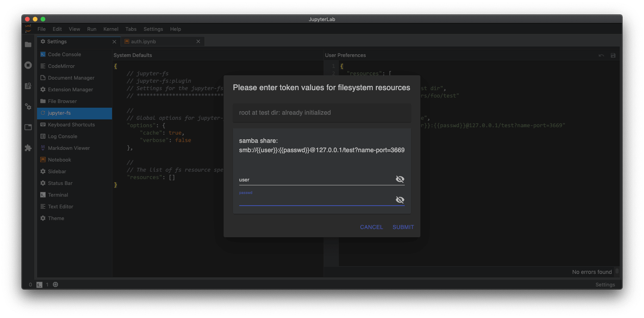Click the CodeMirror icon in the list
This screenshot has width=644, height=318.
[43, 66]
